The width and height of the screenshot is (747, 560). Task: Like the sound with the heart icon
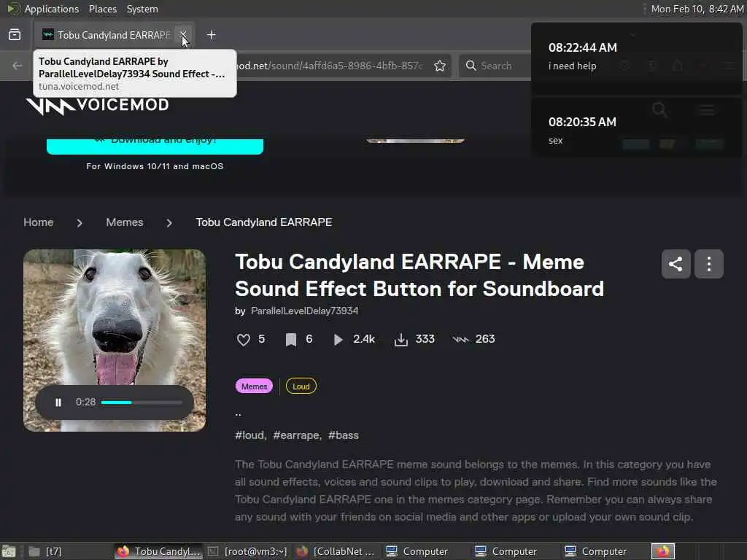point(244,340)
